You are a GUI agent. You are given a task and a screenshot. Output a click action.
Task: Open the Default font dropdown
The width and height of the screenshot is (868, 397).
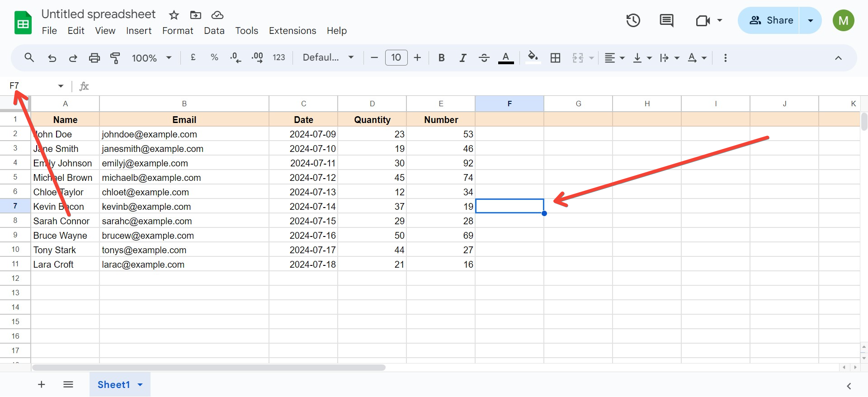[328, 57]
